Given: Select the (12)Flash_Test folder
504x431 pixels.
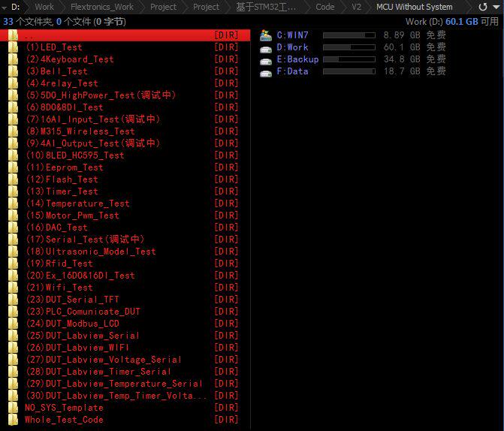Looking at the screenshot, I should click(x=125, y=179).
